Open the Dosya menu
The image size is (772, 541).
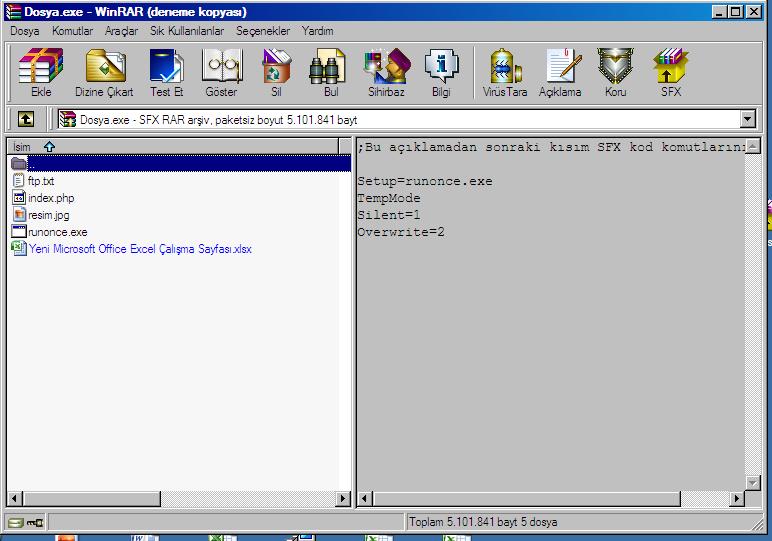point(25,31)
